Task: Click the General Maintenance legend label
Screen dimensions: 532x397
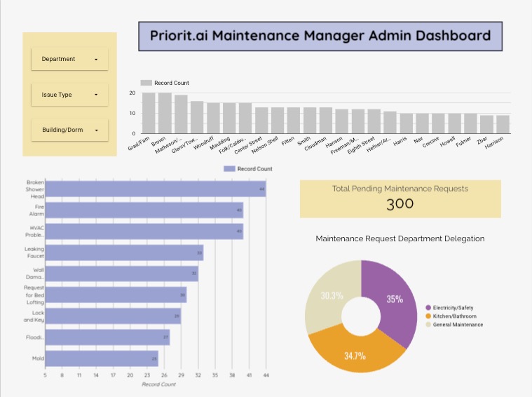Action: pyautogui.click(x=458, y=325)
